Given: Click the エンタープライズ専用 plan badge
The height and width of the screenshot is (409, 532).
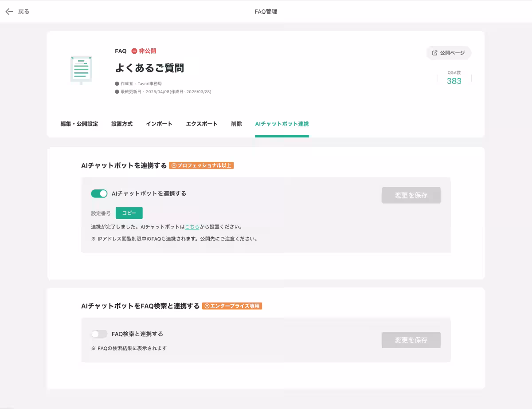Looking at the screenshot, I should tap(232, 306).
